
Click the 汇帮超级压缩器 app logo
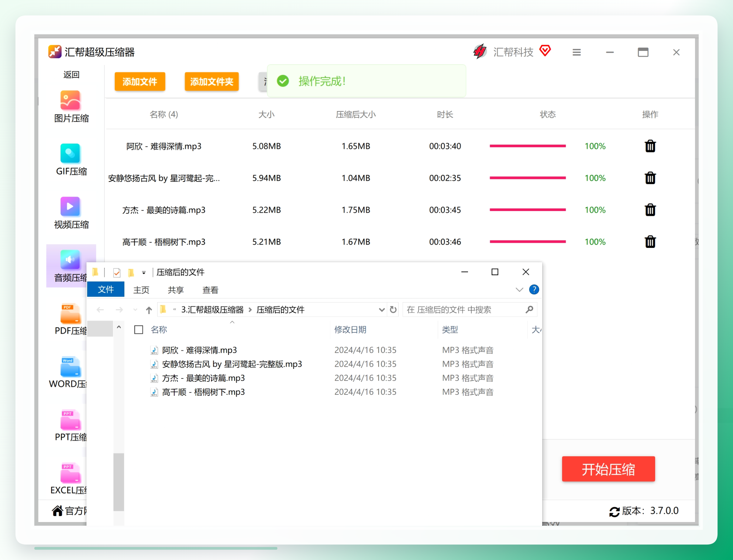(55, 52)
